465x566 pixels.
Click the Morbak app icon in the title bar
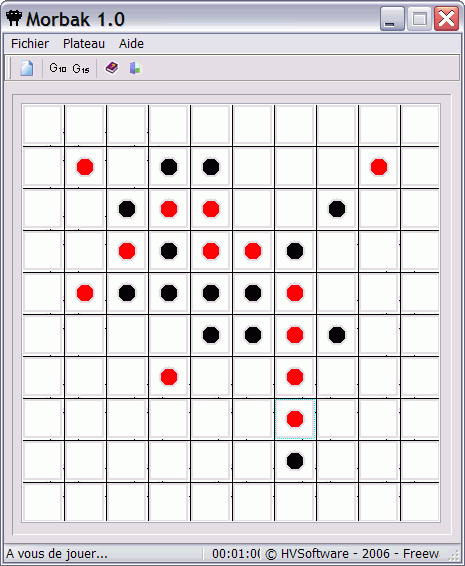point(14,18)
